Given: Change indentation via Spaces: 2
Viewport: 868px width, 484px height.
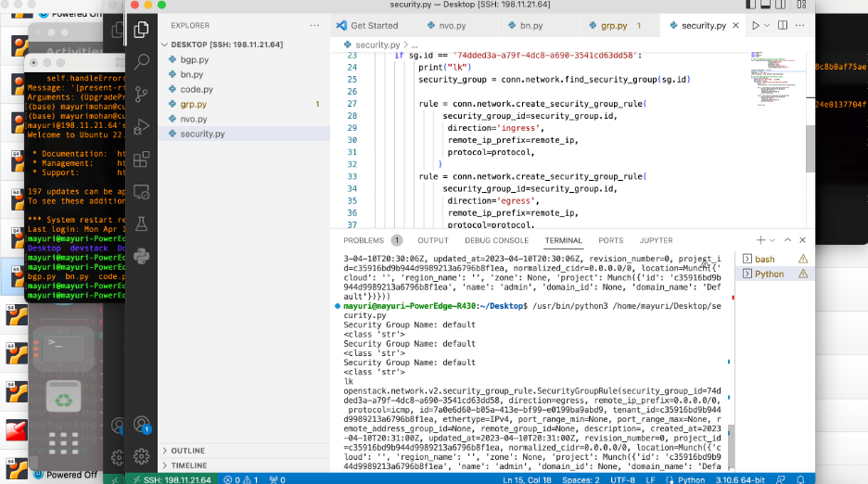Looking at the screenshot, I should pyautogui.click(x=581, y=479).
